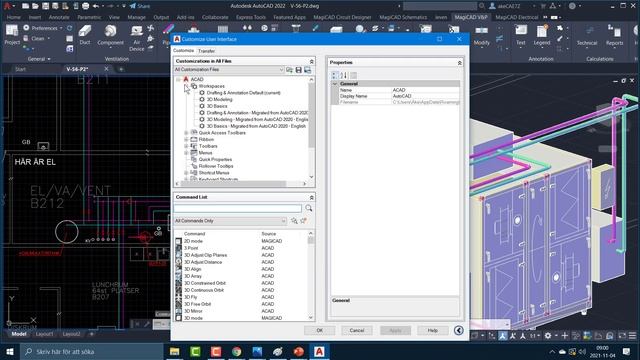Open the Legend tool in Annotation panel
Screen dimensions: 640x360
[542, 35]
